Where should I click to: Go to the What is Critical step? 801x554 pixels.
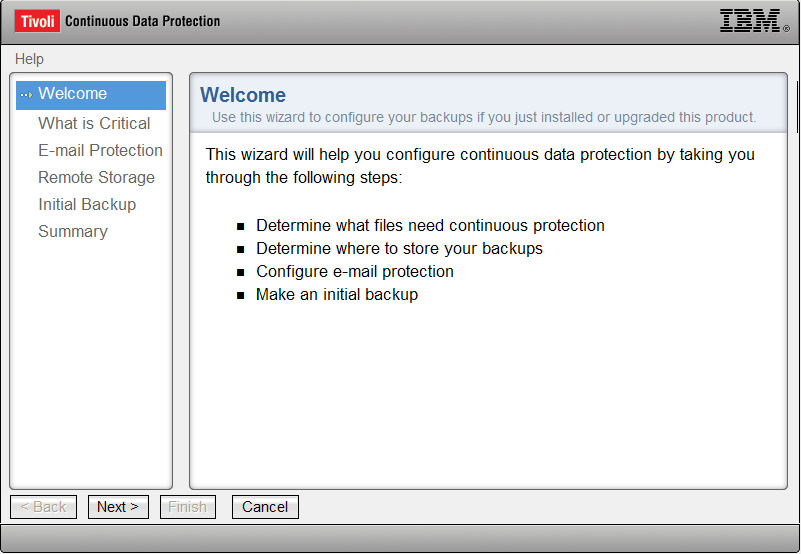(94, 123)
